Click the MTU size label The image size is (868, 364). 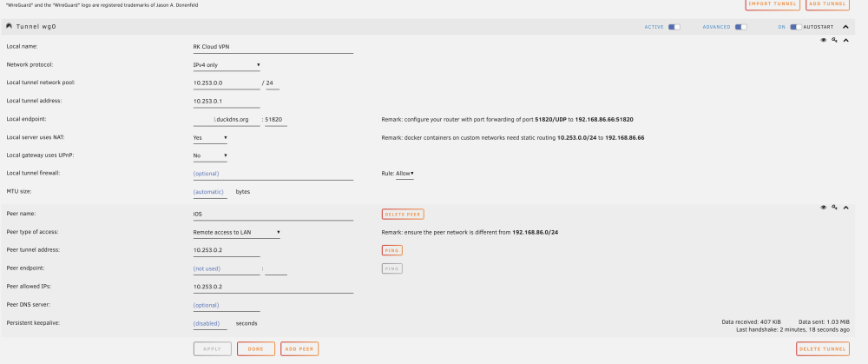tap(19, 191)
